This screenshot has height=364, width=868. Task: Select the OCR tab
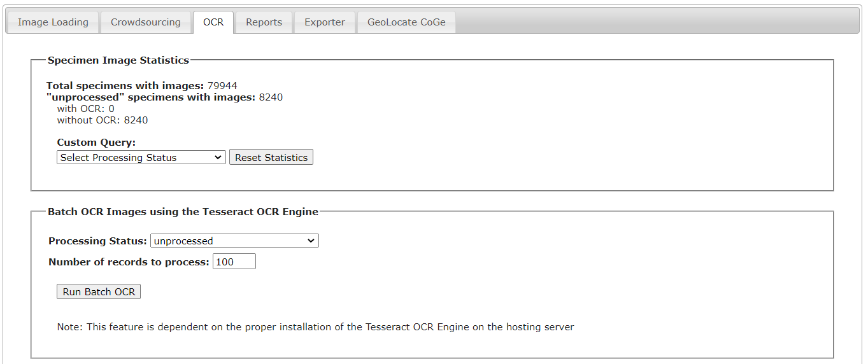pyautogui.click(x=213, y=22)
